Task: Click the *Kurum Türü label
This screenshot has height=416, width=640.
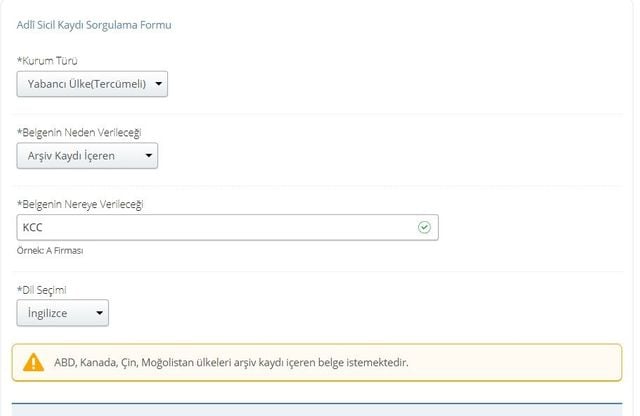Action: pyautogui.click(x=47, y=61)
